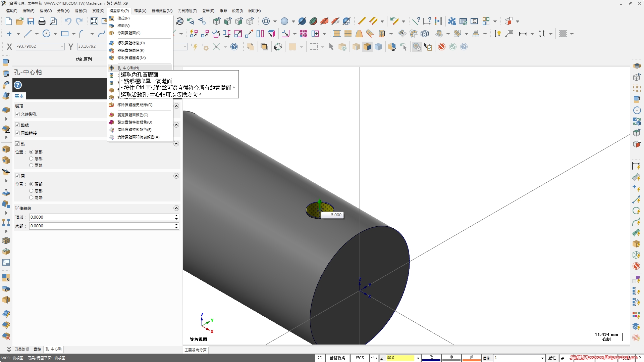644x362 pixels.
Task: Click the 2D status bar button
Action: [x=320, y=358]
